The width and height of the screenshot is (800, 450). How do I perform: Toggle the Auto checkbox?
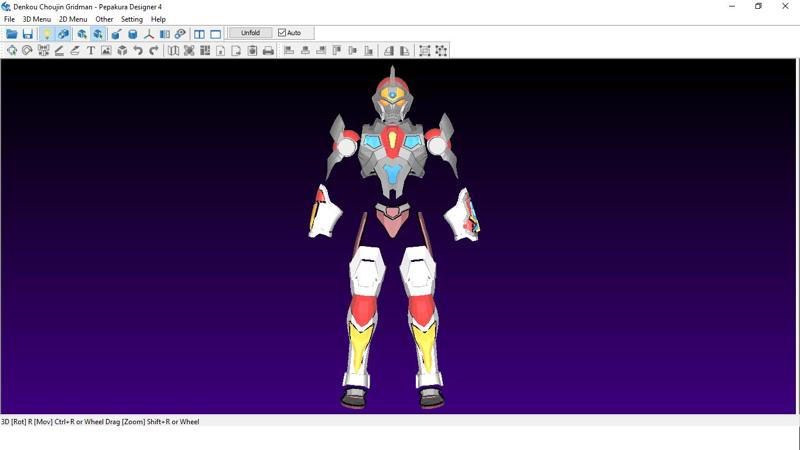coord(289,33)
